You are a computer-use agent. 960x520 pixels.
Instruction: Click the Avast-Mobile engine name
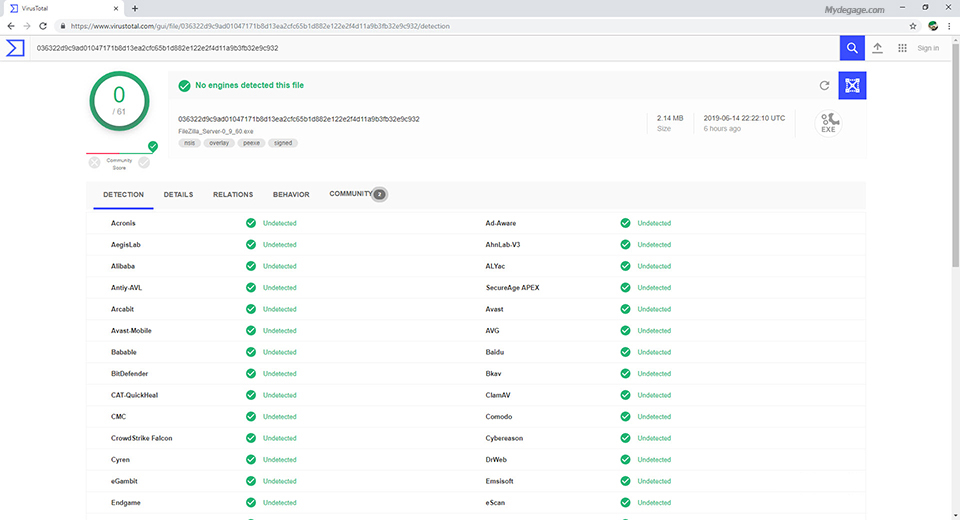131,331
